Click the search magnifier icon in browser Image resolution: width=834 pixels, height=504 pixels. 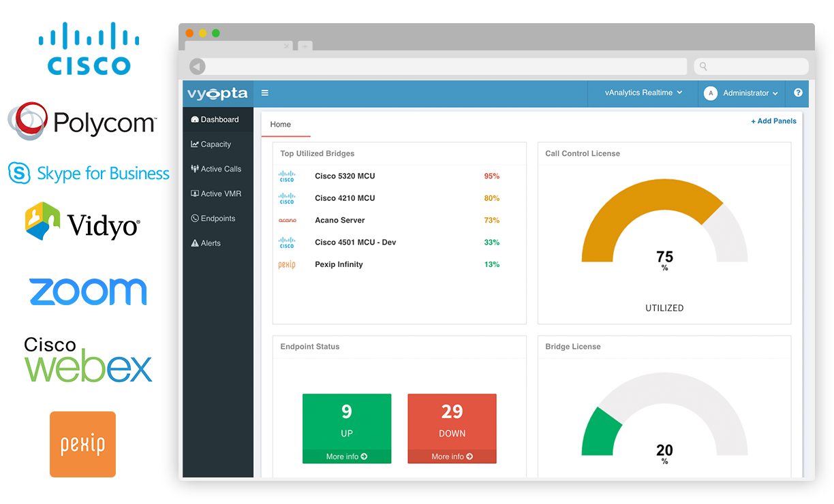click(x=704, y=66)
